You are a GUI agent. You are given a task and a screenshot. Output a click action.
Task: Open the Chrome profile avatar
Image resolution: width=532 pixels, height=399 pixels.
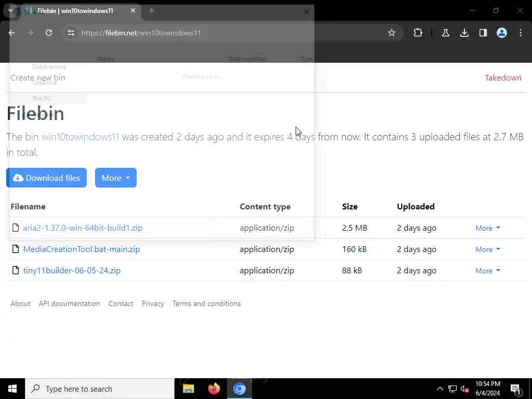(x=501, y=33)
